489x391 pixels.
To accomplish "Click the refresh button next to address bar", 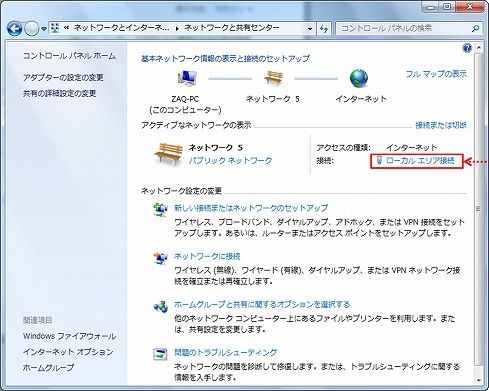I will point(324,29).
